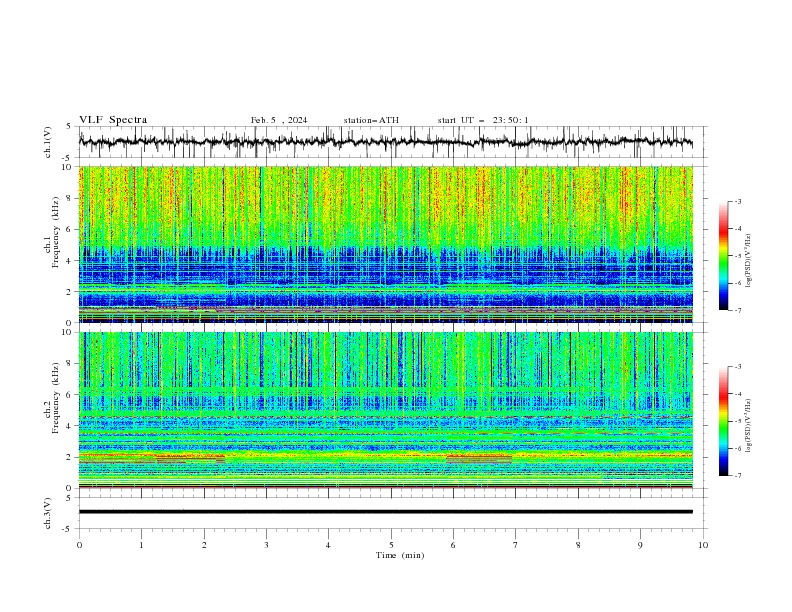Click the ch.3 flat waveform trace
This screenshot has height=612, width=792.
(x=386, y=512)
